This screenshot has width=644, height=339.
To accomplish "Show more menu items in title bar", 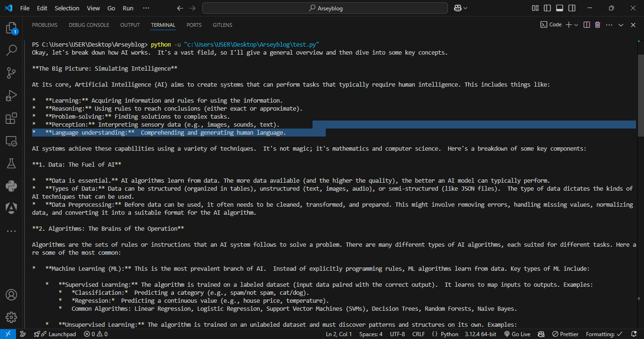I will 146,8.
